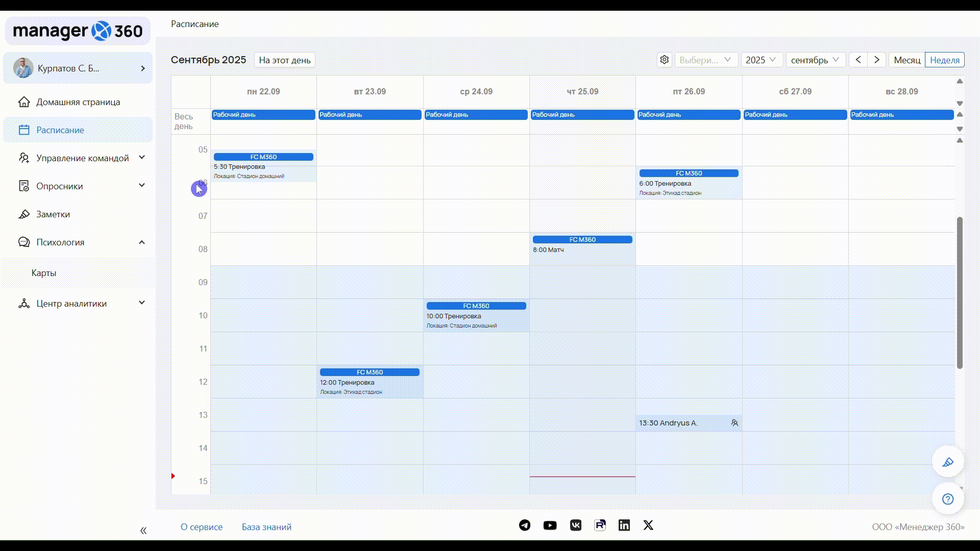Click the VK social icon
The width and height of the screenshot is (980, 551).
coord(575,525)
